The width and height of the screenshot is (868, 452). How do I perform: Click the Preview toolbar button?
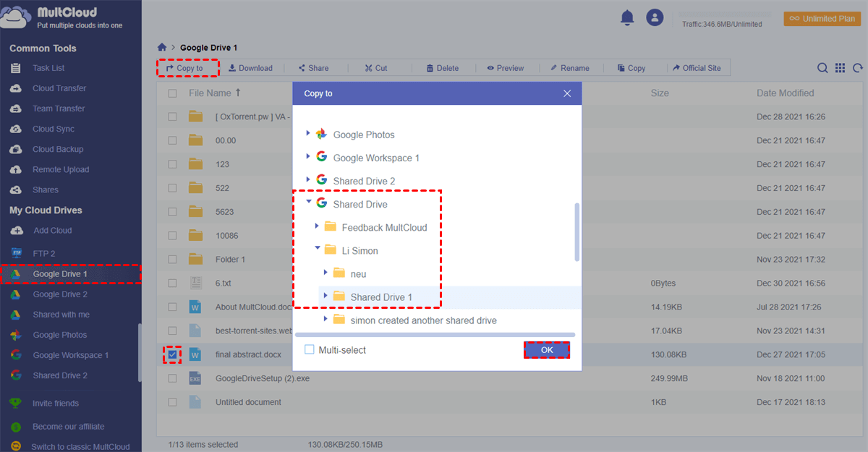[505, 68]
